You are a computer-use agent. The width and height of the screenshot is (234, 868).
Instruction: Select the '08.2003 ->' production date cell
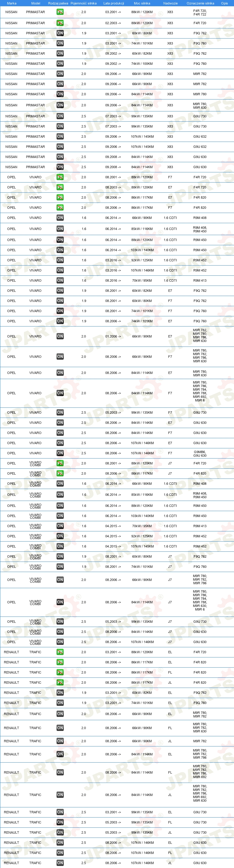113,187
